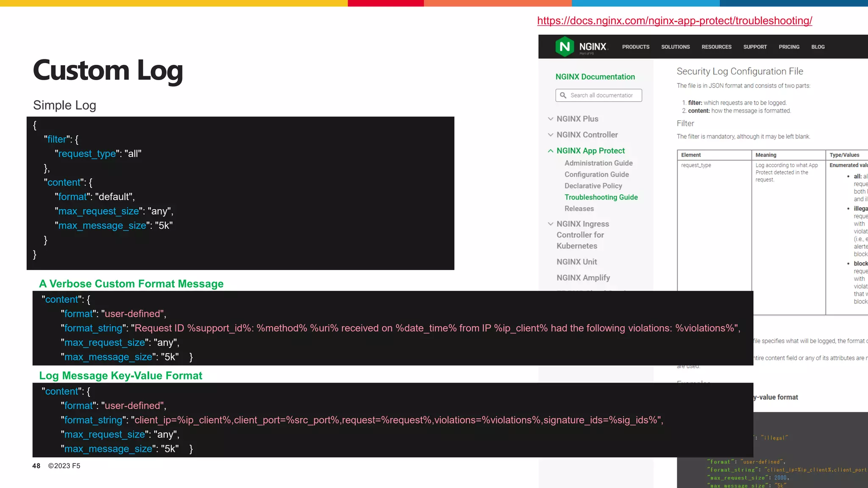Click the search magnifier icon
The width and height of the screenshot is (868, 488).
(563, 95)
